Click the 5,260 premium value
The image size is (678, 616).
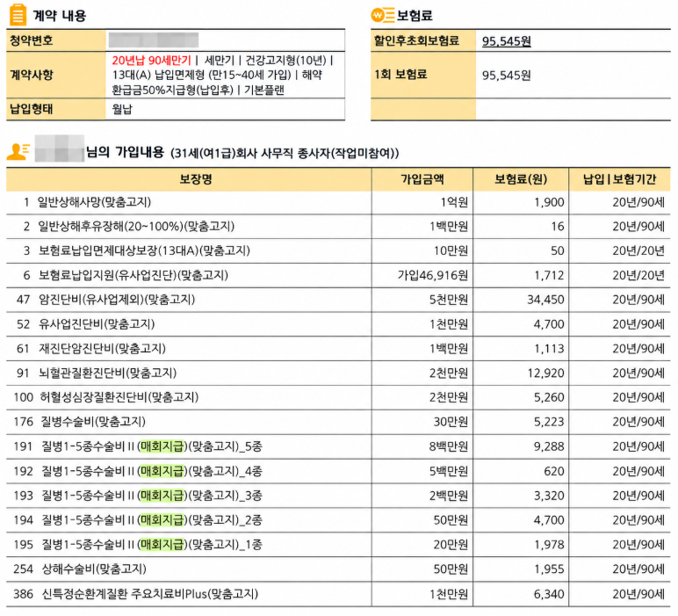(549, 397)
